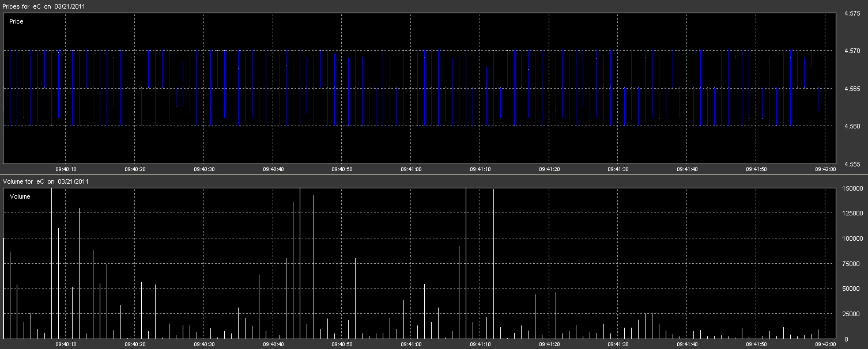868x349 pixels.
Task: Click 09:41:30 on the price chart time axis
Action: [618, 169]
